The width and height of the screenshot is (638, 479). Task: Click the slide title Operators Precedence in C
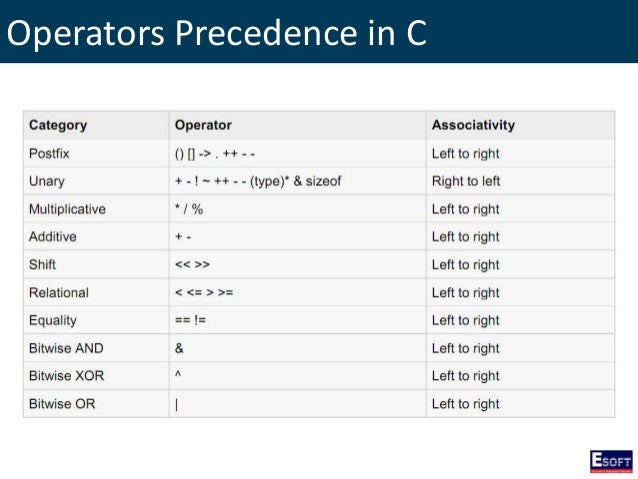pyautogui.click(x=217, y=33)
